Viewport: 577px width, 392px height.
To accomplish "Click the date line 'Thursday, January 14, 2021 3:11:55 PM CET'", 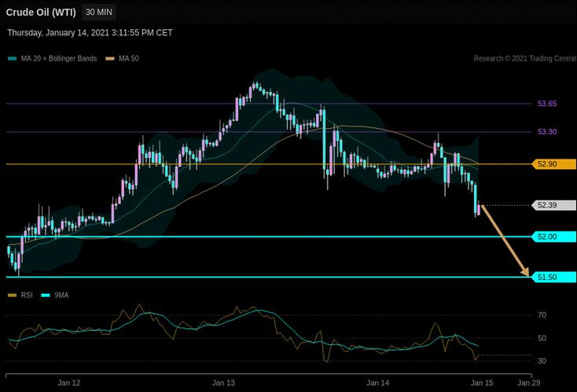I will (90, 33).
